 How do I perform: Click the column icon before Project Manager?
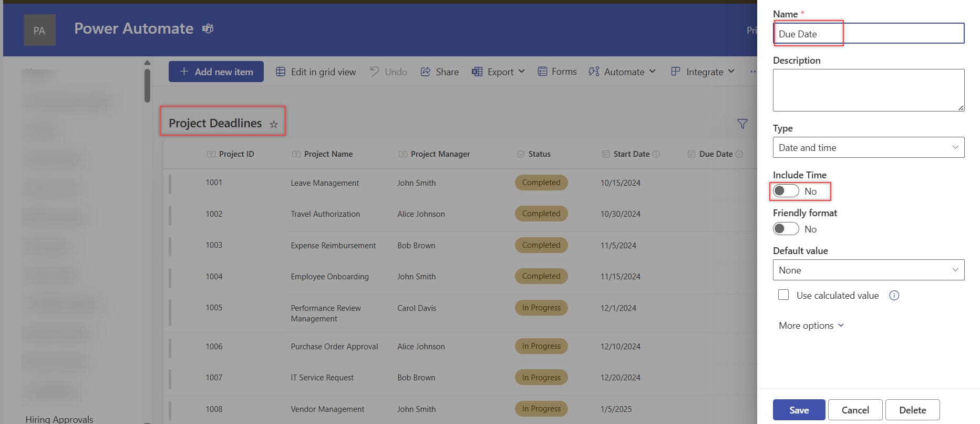[403, 154]
